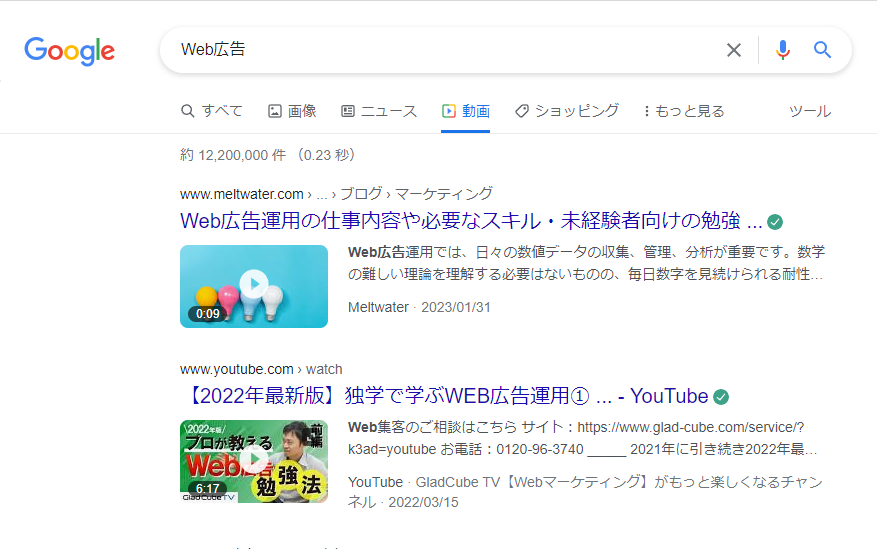This screenshot has height=549, width=877.
Task: Click the Web集客のご相談はこちら snippet text
Action: [582, 438]
